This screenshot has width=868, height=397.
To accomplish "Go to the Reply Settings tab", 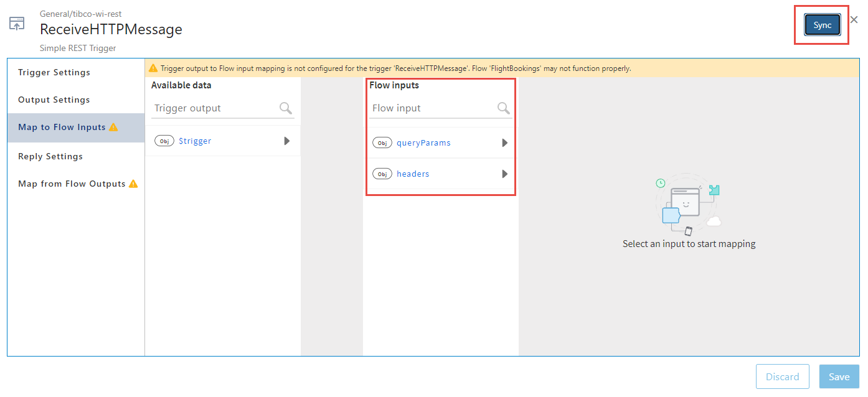I will pos(50,156).
